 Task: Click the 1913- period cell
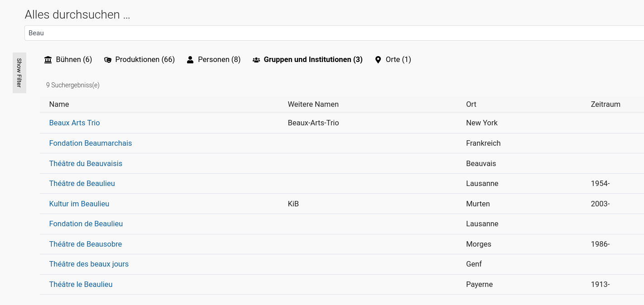pyautogui.click(x=601, y=284)
